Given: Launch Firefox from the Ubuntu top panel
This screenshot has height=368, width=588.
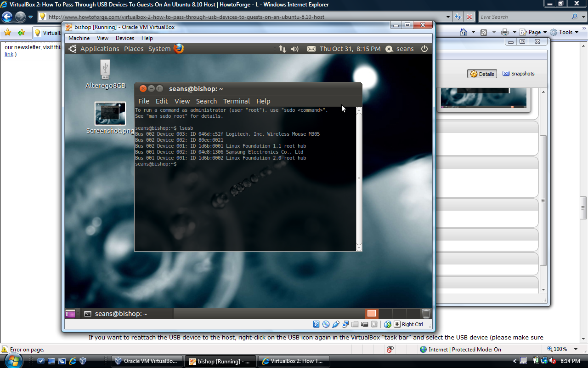Looking at the screenshot, I should [179, 48].
